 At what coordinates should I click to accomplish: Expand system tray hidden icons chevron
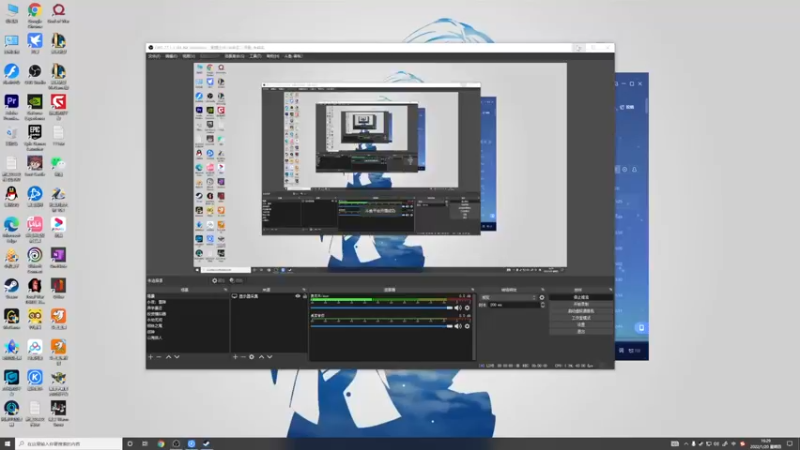pyautogui.click(x=686, y=444)
